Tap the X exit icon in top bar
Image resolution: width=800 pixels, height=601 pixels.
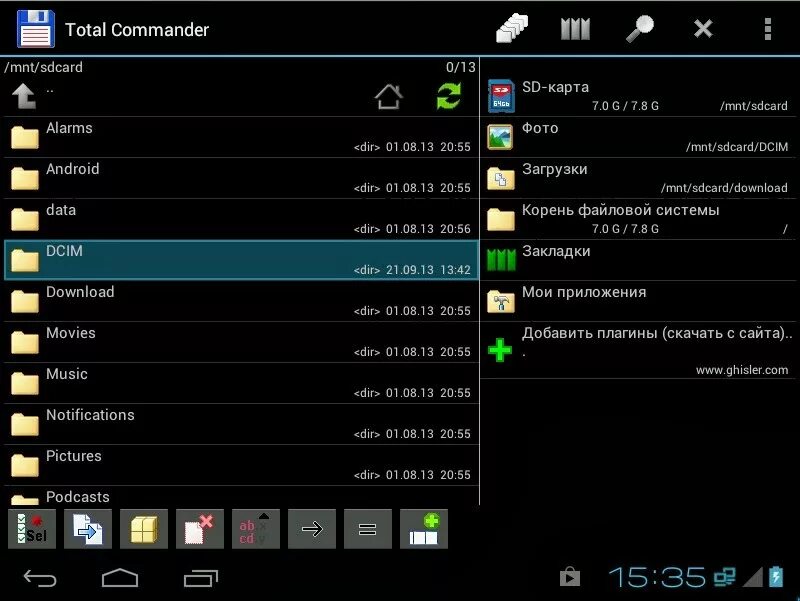703,29
